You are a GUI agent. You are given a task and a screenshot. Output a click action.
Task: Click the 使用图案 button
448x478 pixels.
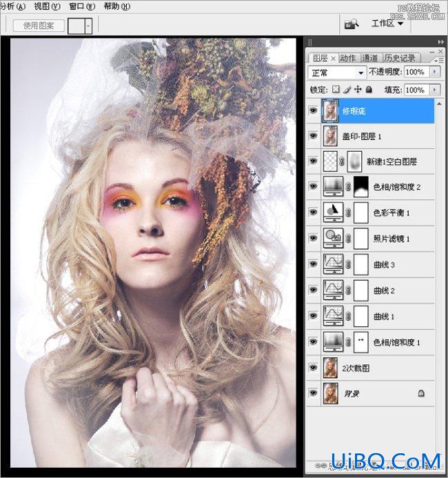tap(39, 26)
